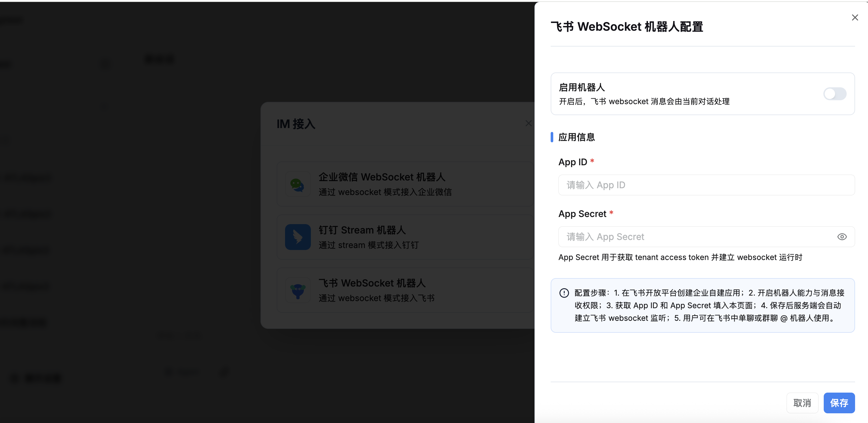Open 钉钉 Stream 机器人 card

pyautogui.click(x=405, y=237)
